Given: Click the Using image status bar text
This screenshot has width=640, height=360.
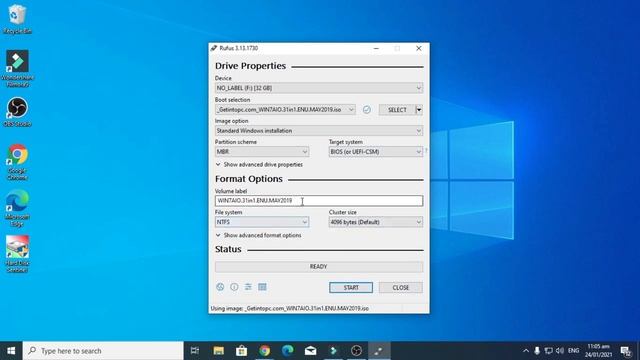Looking at the screenshot, I should [x=289, y=308].
